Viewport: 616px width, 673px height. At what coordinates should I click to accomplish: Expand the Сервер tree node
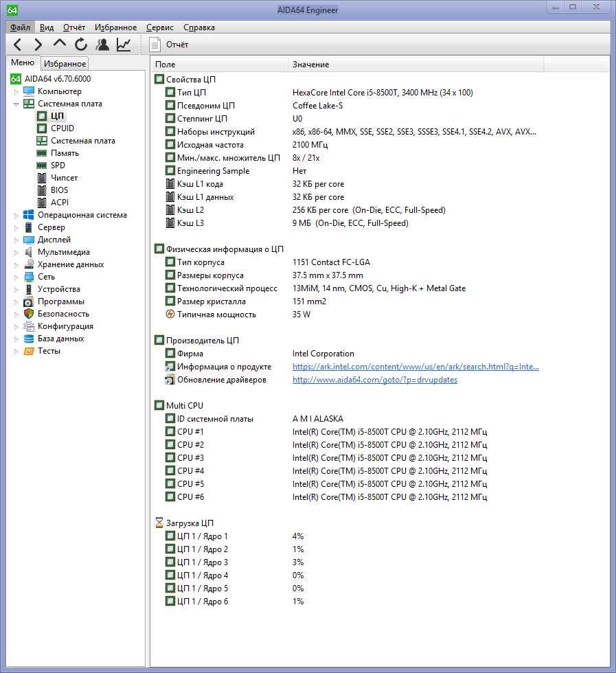(16, 227)
